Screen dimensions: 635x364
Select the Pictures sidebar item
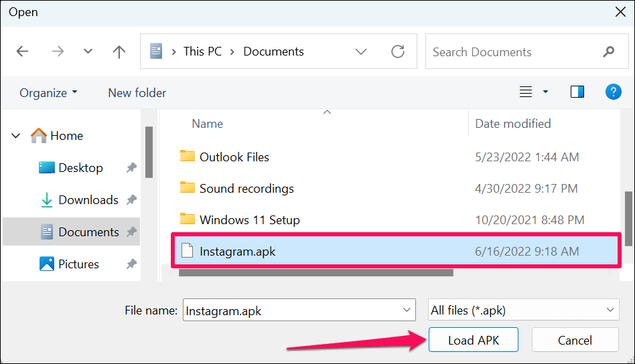coord(78,264)
